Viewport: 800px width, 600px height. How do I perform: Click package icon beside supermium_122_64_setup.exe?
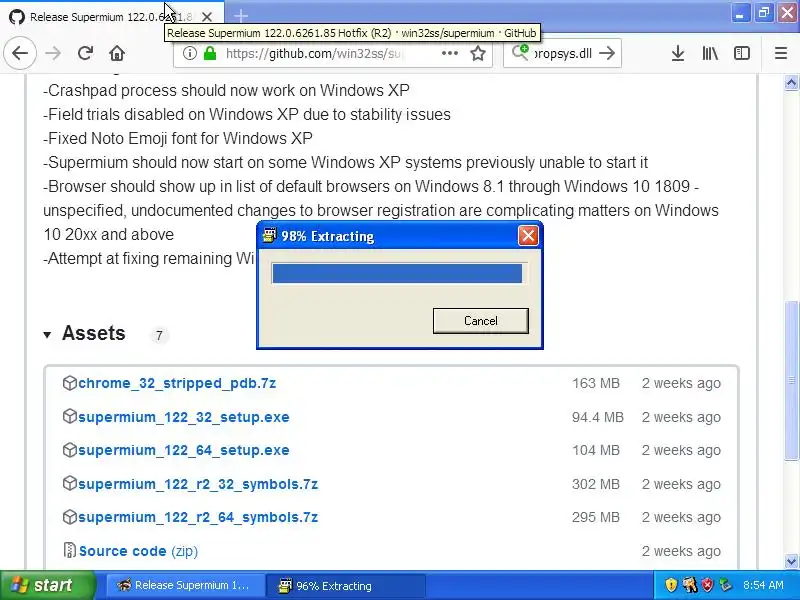click(x=69, y=449)
